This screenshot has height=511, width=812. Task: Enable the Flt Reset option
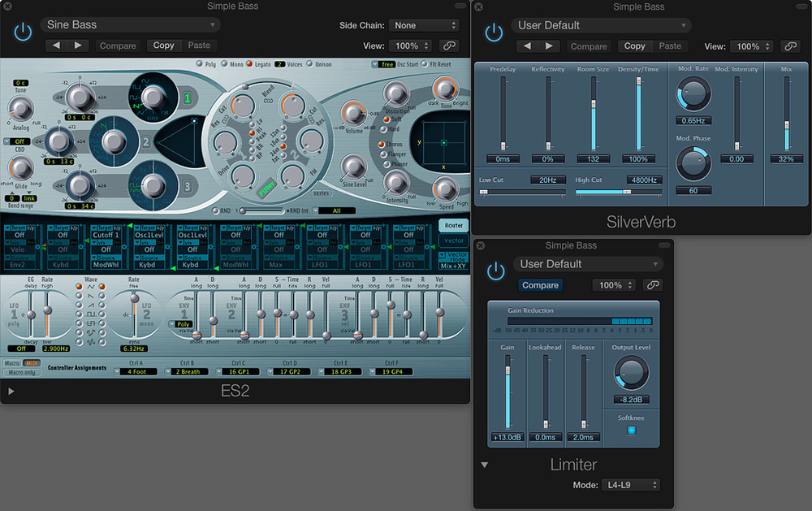tap(425, 63)
